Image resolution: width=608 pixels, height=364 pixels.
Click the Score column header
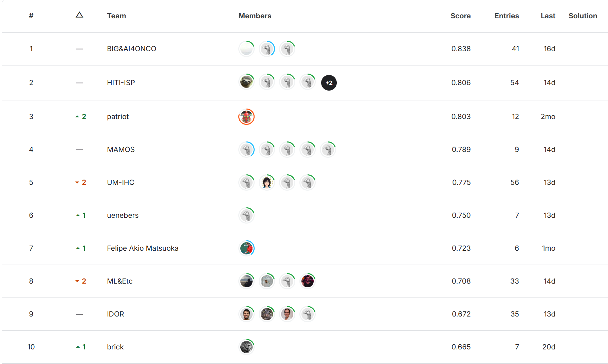click(460, 16)
